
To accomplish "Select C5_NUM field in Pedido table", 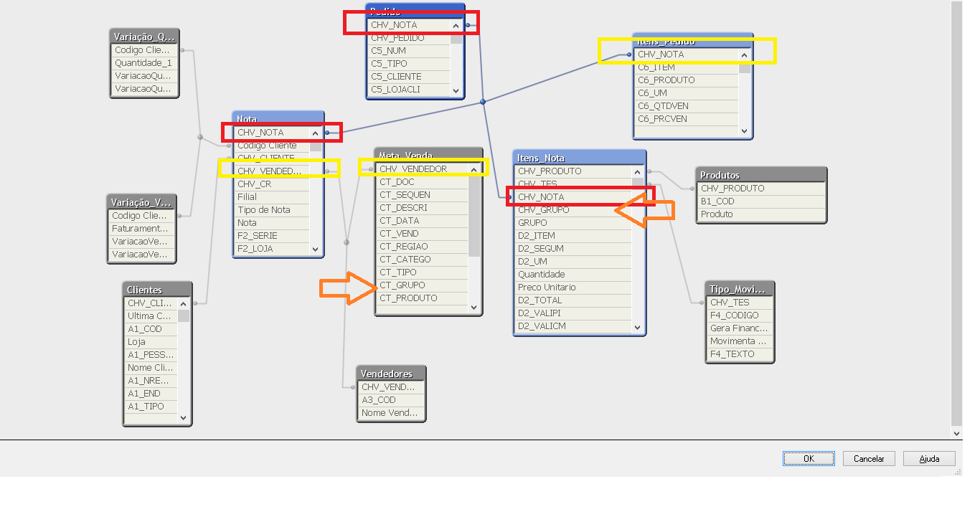I will 409,51.
